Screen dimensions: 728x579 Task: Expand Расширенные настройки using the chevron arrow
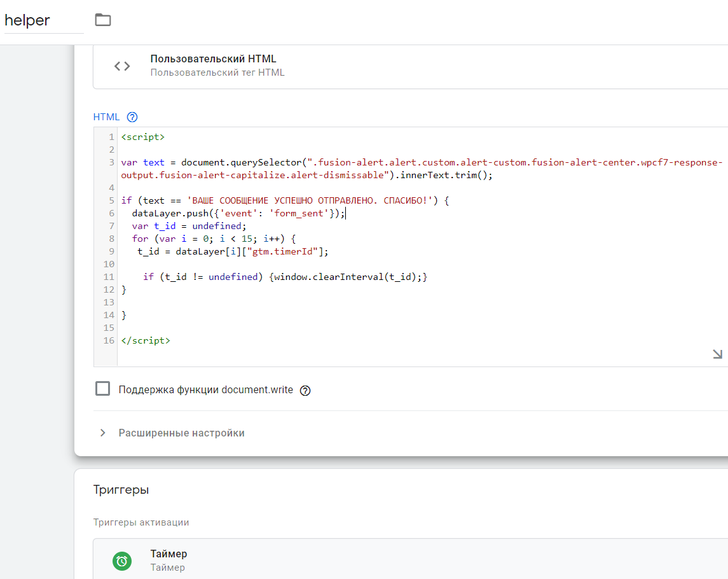(102, 433)
